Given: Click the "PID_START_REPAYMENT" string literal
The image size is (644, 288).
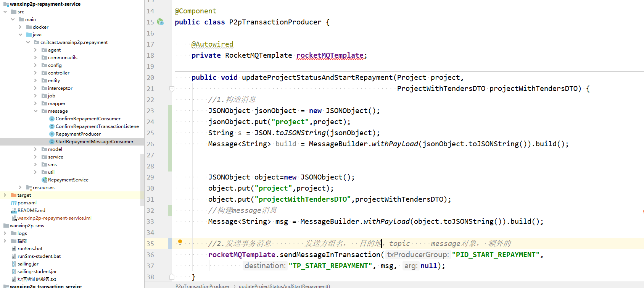Looking at the screenshot, I should 496,255.
